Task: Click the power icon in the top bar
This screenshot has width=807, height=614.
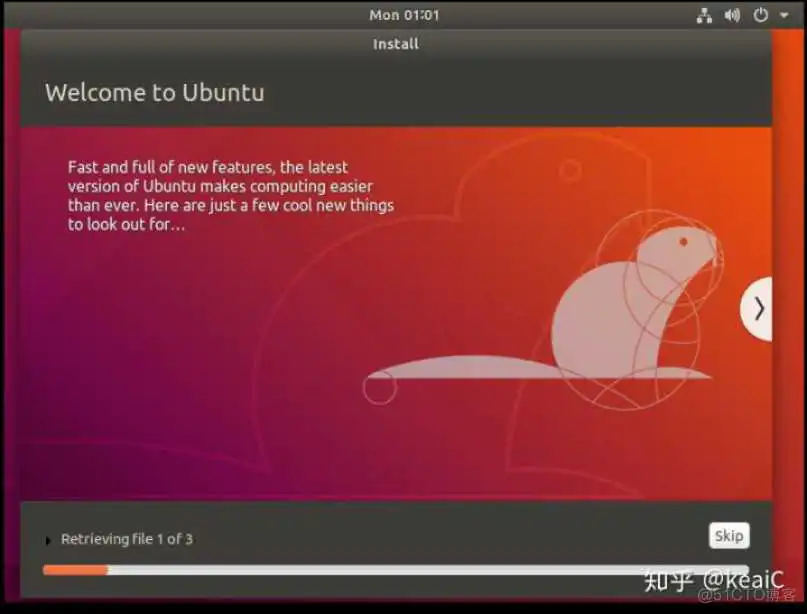Action: tap(760, 15)
